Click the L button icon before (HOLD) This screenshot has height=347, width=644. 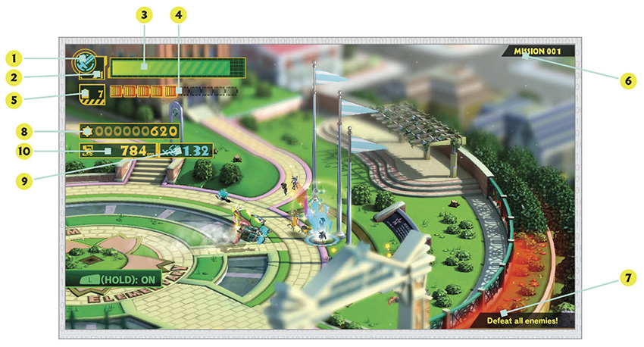(x=90, y=280)
